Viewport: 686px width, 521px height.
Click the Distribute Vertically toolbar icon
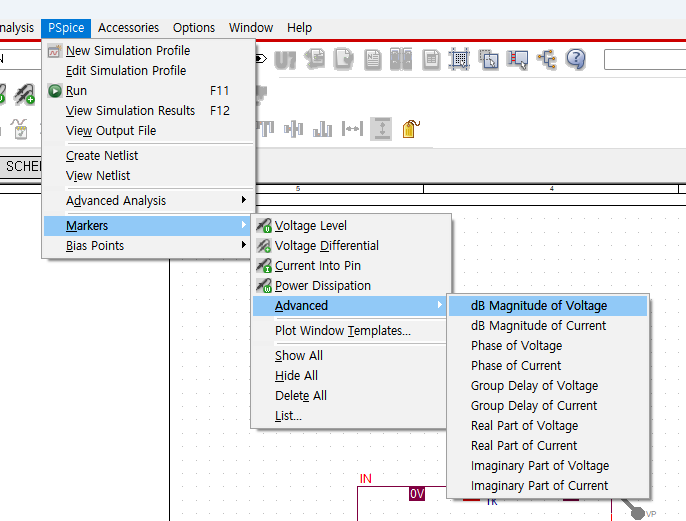click(381, 129)
